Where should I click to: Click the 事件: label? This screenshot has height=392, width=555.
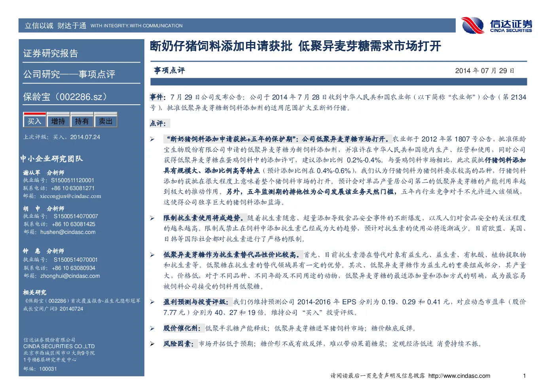point(157,97)
